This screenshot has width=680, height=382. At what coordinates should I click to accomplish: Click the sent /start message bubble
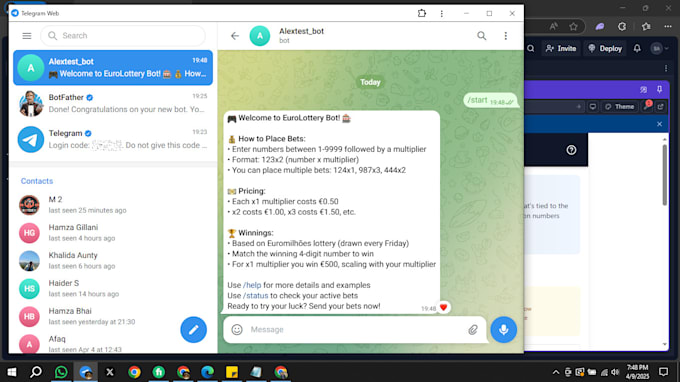(x=490, y=101)
